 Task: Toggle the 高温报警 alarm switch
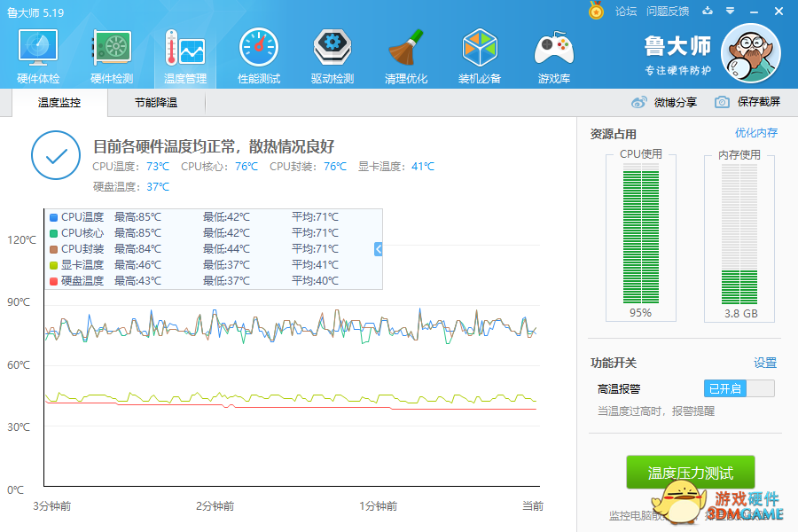pyautogui.click(x=739, y=388)
